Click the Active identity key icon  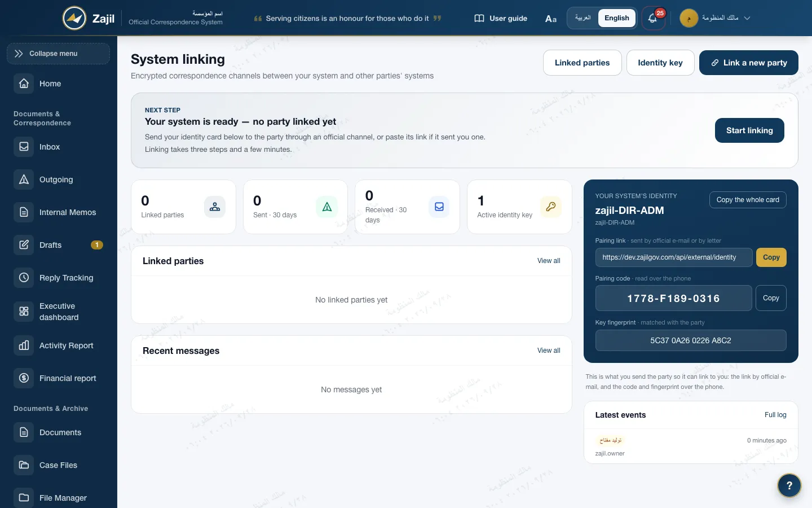(x=551, y=207)
